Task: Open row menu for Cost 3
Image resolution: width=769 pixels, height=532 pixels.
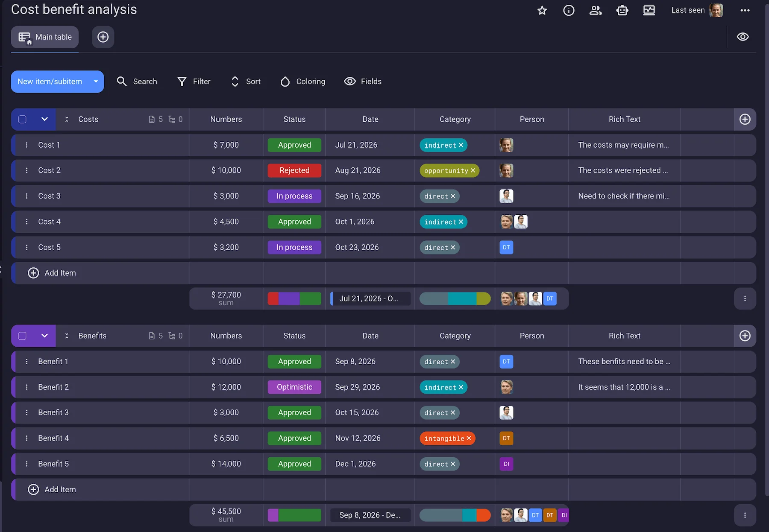Action: point(27,196)
